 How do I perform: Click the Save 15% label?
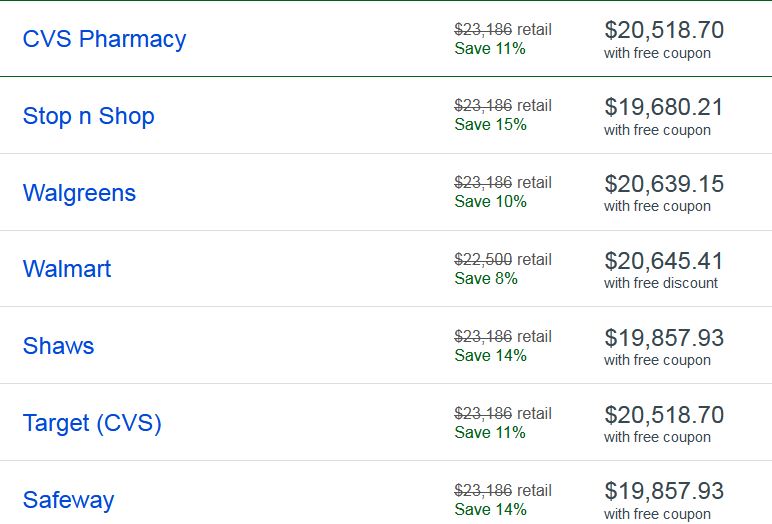coord(490,125)
